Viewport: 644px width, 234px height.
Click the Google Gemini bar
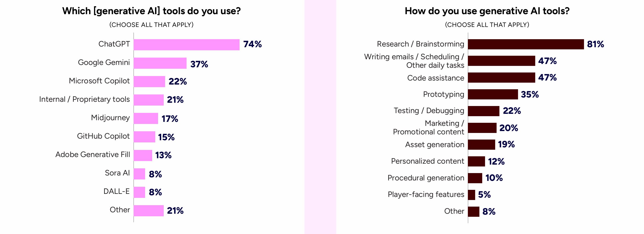tap(160, 63)
